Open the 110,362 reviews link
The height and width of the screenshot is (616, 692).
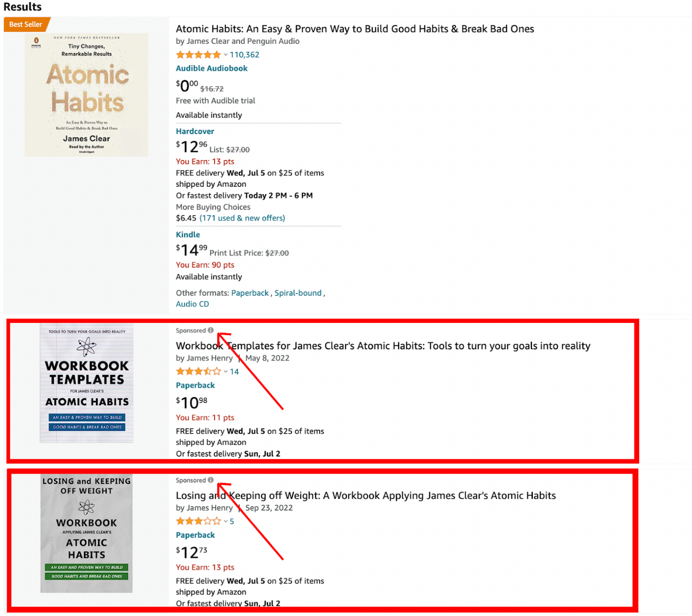pos(244,54)
